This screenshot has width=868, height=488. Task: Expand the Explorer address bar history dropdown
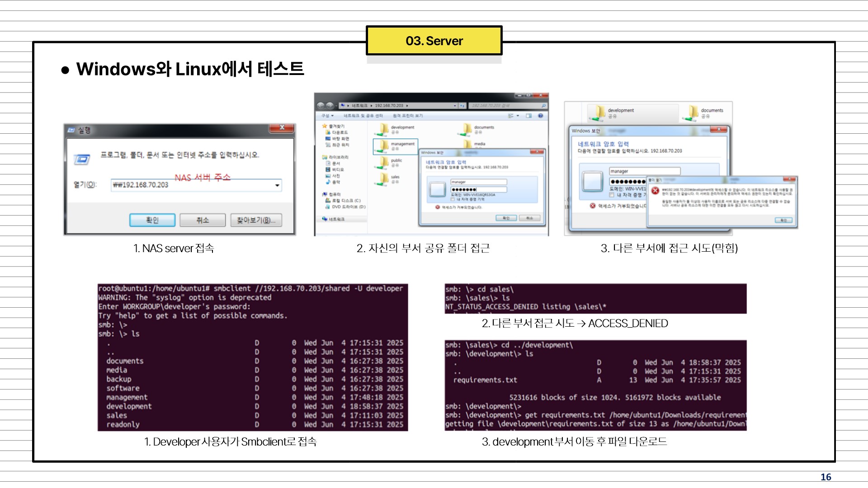click(x=455, y=106)
